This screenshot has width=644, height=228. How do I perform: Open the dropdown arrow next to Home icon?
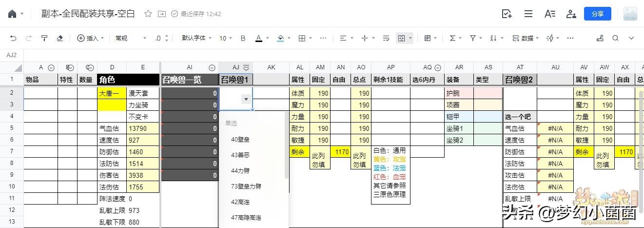point(22,14)
